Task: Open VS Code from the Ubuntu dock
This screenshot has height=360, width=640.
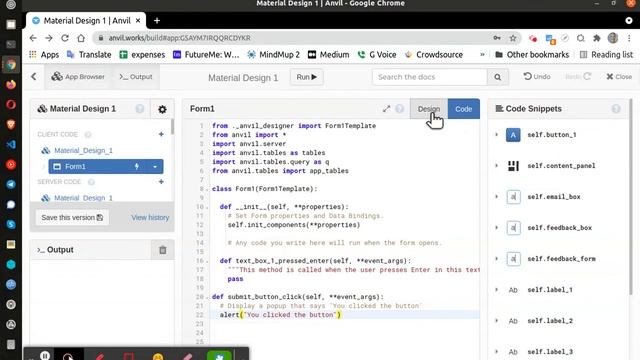Action: (x=11, y=144)
